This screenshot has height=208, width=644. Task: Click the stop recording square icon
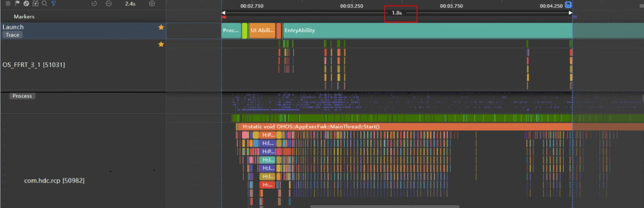click(8, 3)
